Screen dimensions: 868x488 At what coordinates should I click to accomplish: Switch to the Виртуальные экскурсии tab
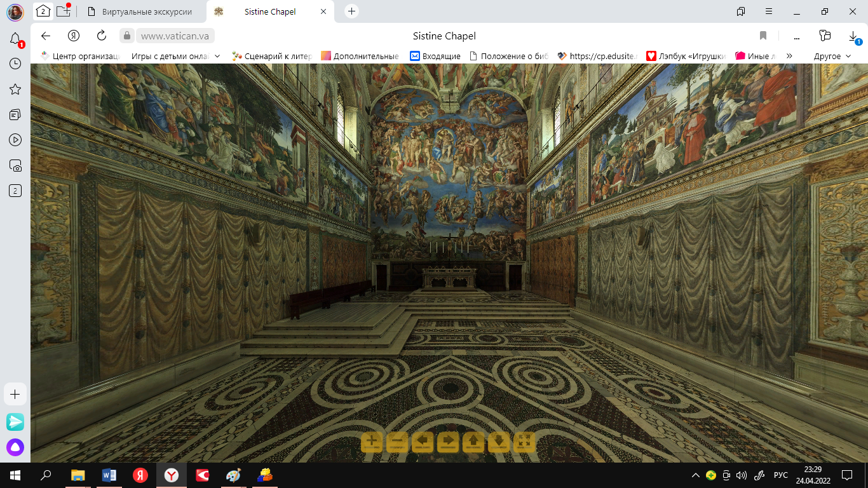(x=140, y=11)
